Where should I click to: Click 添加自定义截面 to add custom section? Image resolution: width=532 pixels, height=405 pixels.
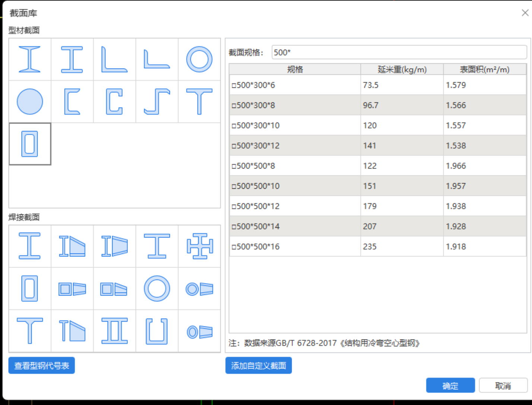[259, 366]
